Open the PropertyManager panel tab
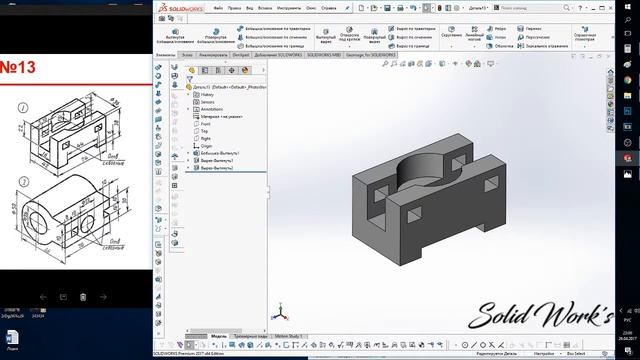 pyautogui.click(x=205, y=70)
